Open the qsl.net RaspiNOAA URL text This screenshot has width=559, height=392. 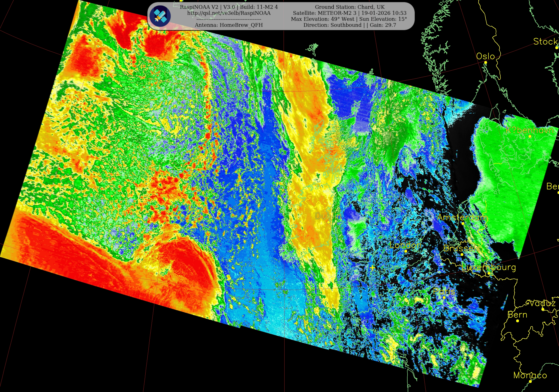pyautogui.click(x=229, y=13)
